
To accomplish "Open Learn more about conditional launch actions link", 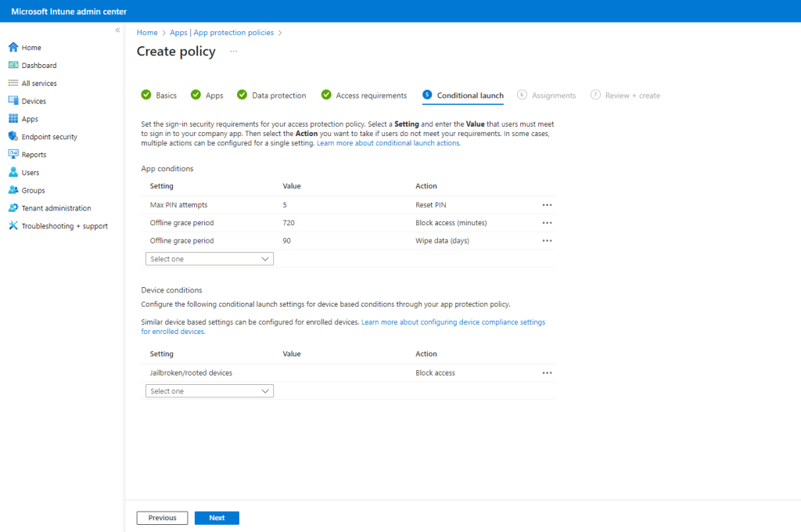I will [388, 144].
